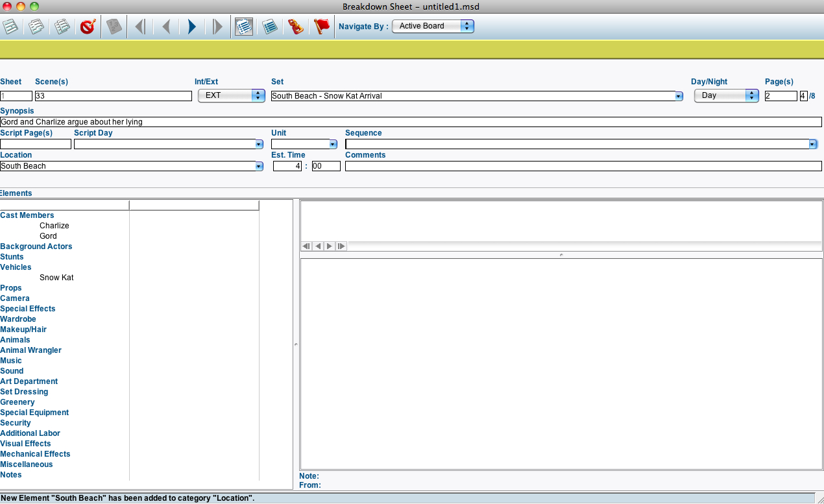Select Charlize in the cast list

(x=54, y=226)
